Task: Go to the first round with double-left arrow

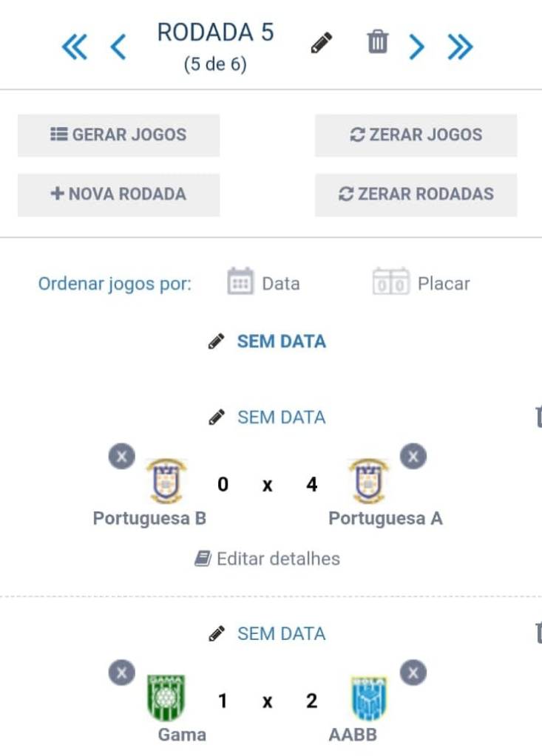Action: 74,47
